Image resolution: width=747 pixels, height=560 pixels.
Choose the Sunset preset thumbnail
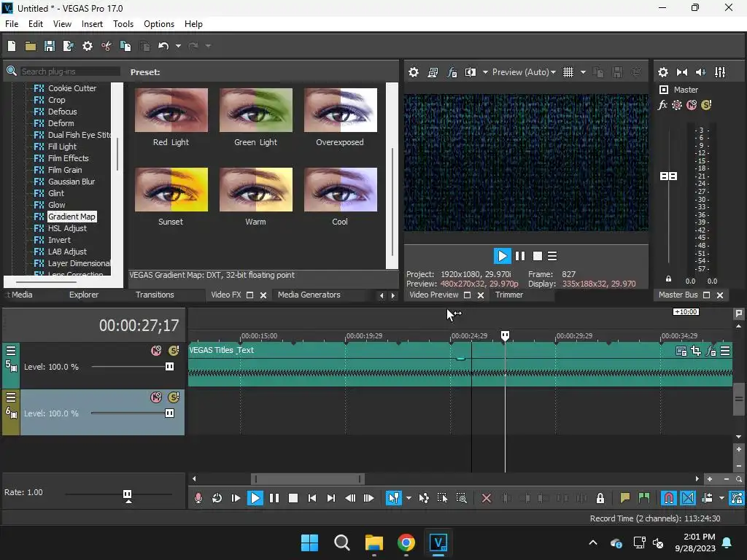pos(171,190)
